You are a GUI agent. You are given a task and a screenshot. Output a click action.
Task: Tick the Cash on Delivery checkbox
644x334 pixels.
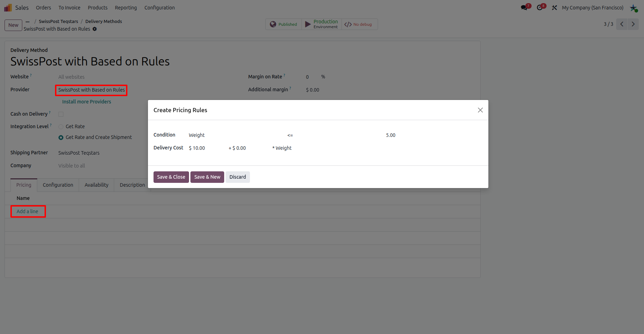pyautogui.click(x=61, y=114)
